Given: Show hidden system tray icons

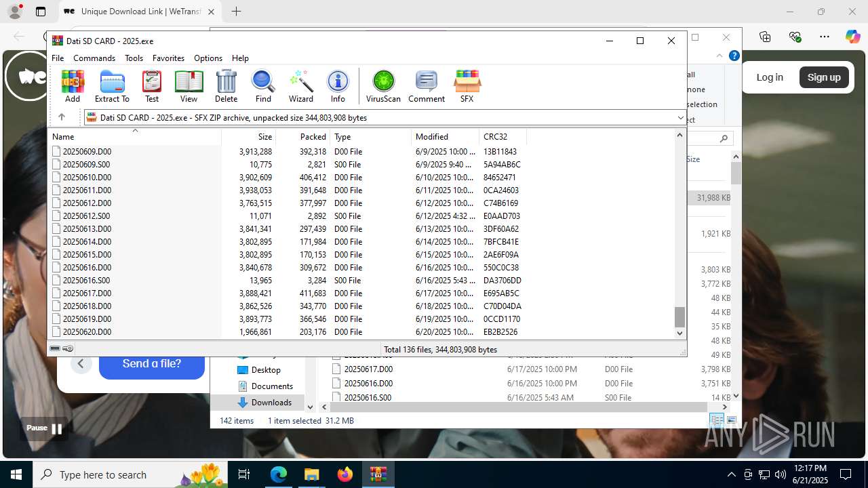Looking at the screenshot, I should click(731, 474).
